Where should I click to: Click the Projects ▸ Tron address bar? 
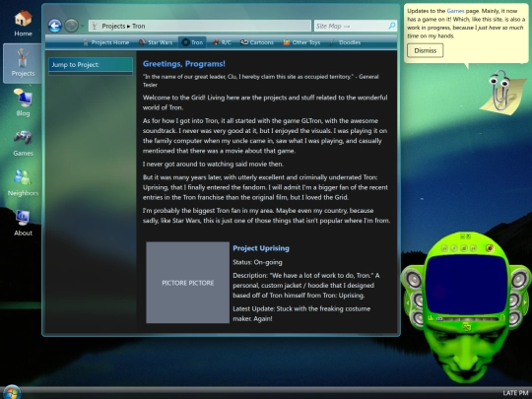point(200,26)
